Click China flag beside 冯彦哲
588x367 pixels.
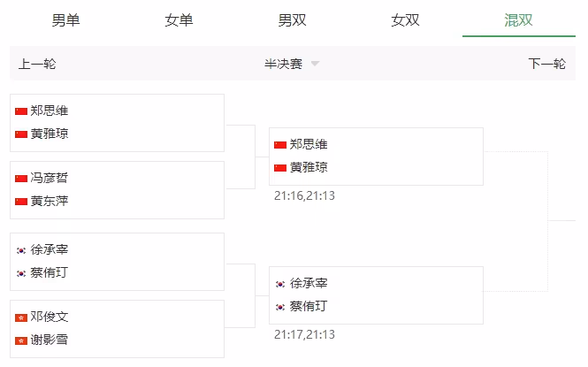(21, 179)
